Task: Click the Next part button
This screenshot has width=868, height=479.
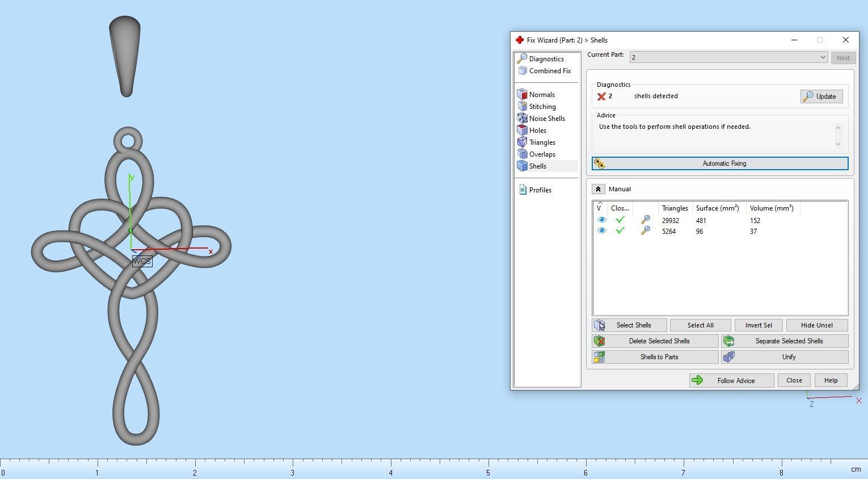Action: [x=843, y=58]
